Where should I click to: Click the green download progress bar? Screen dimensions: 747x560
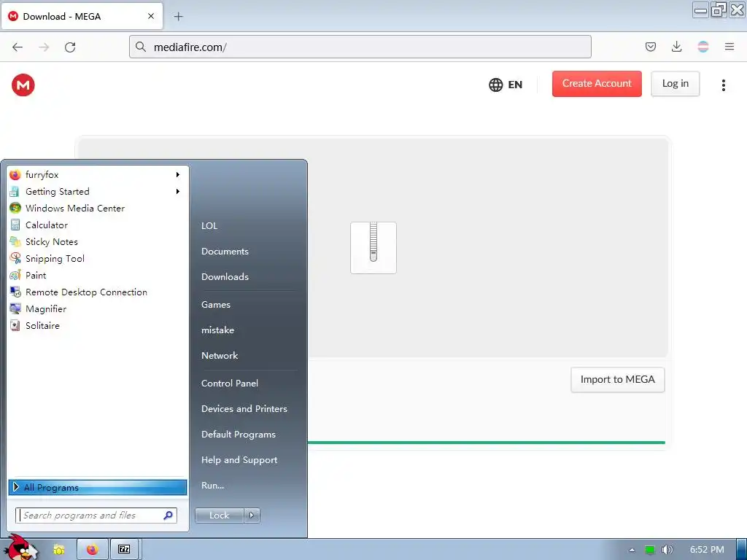486,443
